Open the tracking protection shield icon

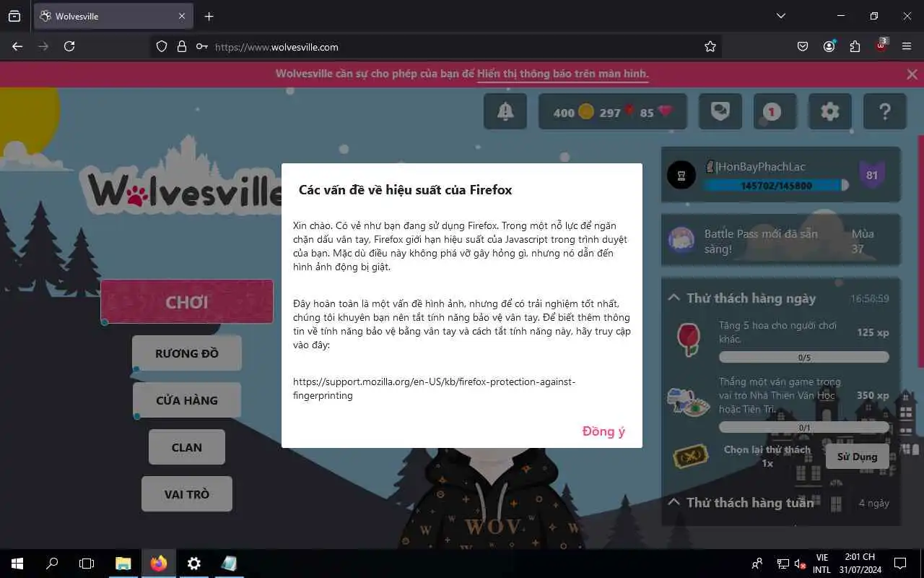click(162, 46)
